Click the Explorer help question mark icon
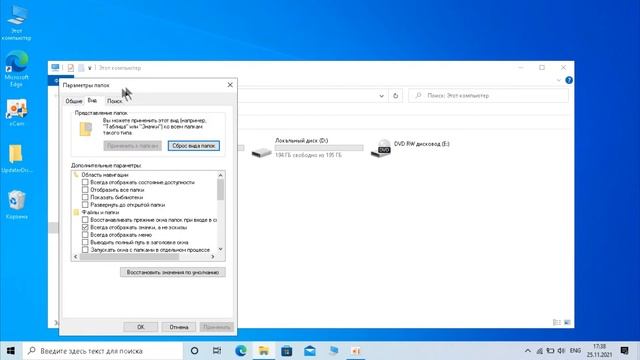This screenshot has height=360, width=640. click(x=569, y=80)
